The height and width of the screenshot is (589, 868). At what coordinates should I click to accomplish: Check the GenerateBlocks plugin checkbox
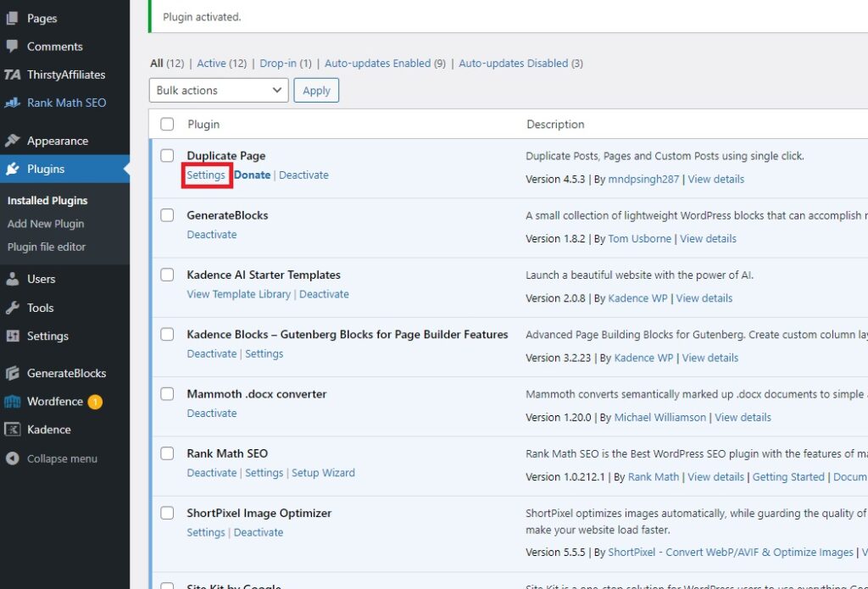coord(167,214)
